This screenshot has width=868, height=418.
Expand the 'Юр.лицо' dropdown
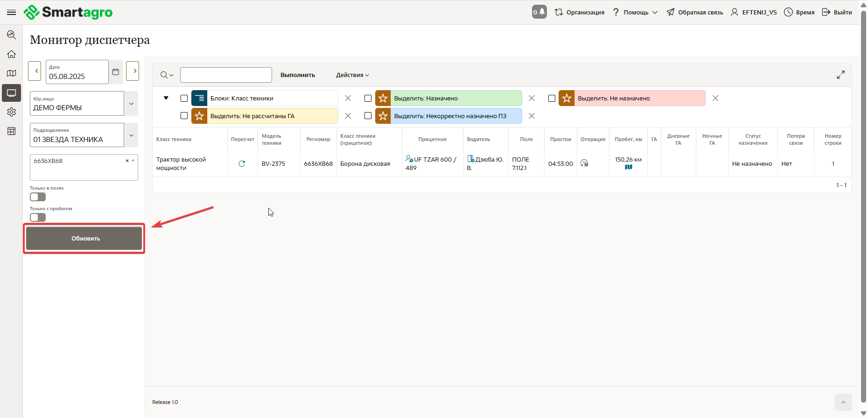pyautogui.click(x=131, y=104)
